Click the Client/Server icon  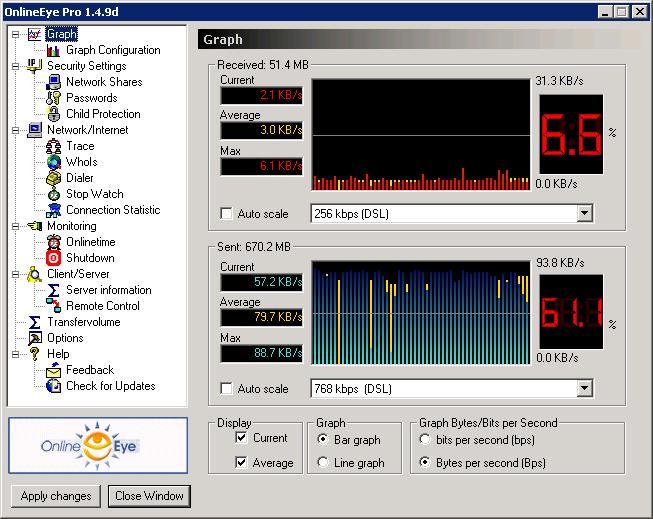[35, 274]
